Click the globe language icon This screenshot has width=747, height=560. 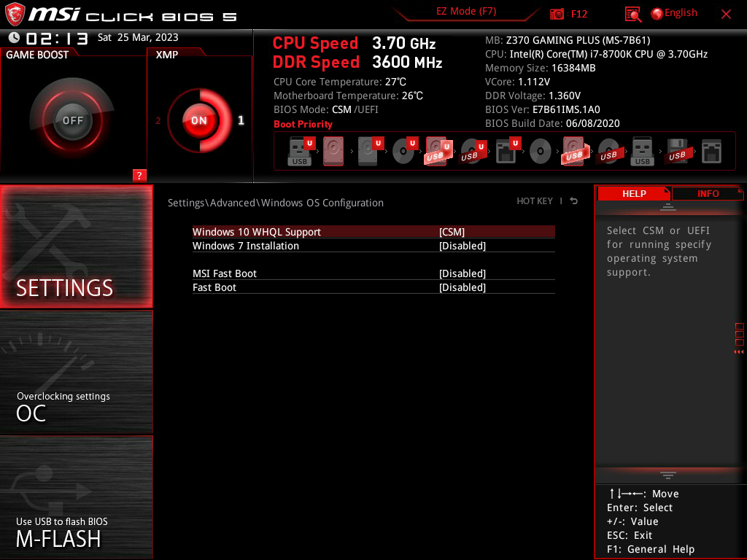[657, 14]
